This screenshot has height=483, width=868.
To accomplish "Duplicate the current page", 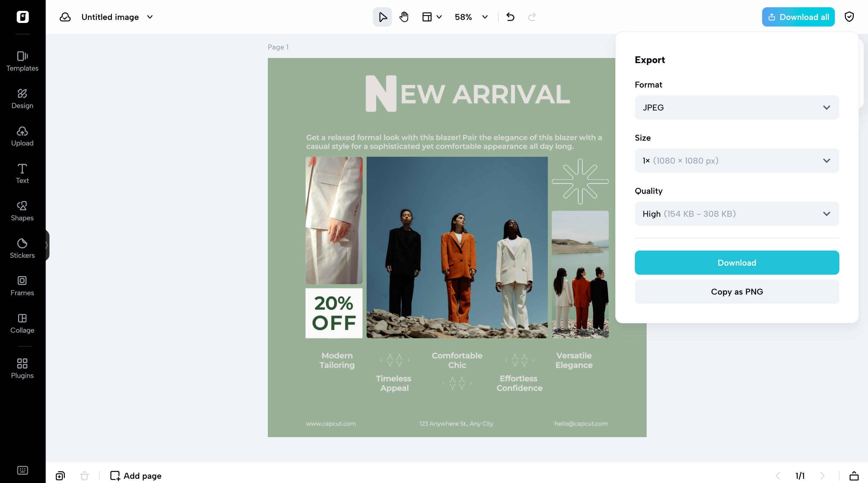I will click(x=60, y=475).
